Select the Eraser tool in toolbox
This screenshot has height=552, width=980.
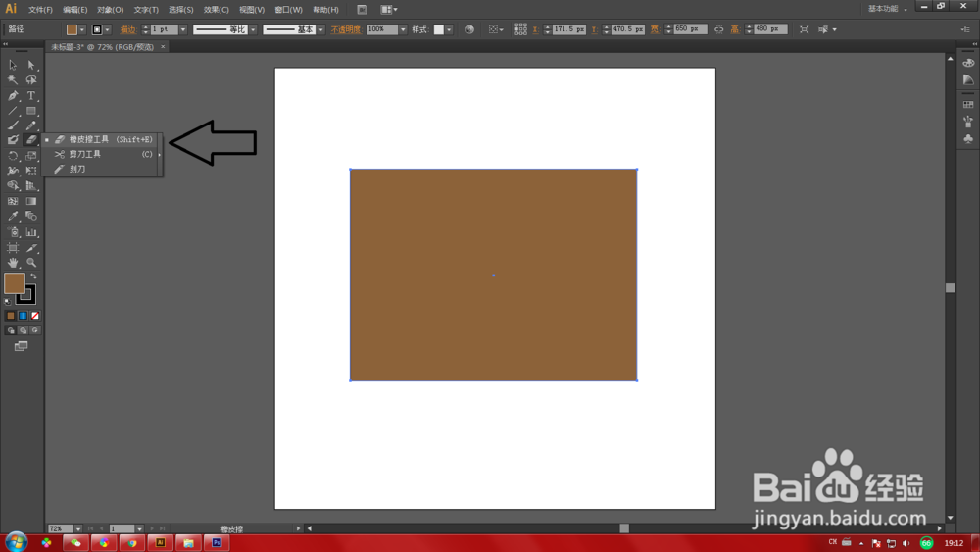[31, 139]
